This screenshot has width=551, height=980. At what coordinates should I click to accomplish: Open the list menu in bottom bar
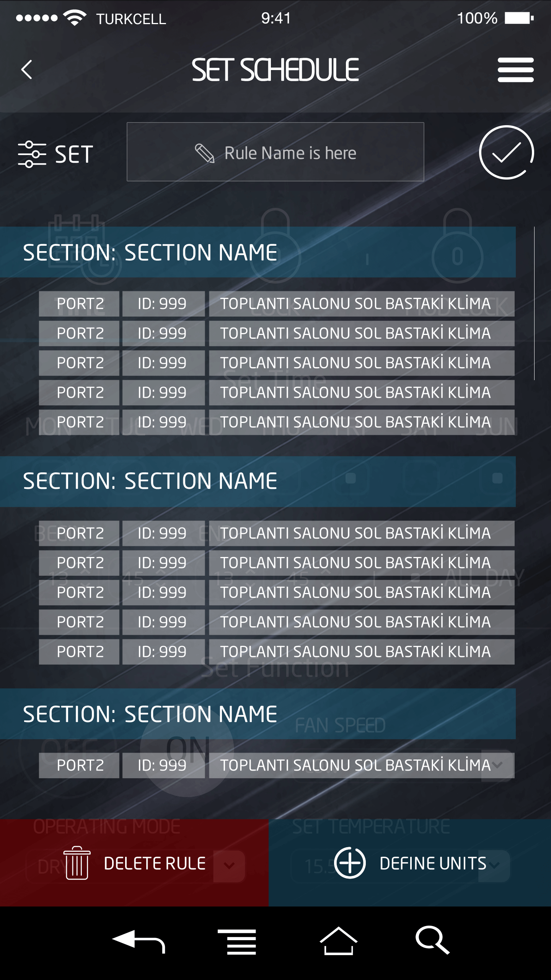click(x=237, y=942)
